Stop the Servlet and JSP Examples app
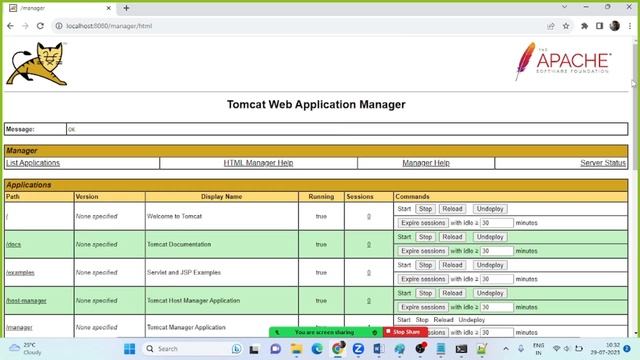This screenshot has width=640, height=360. [x=425, y=265]
